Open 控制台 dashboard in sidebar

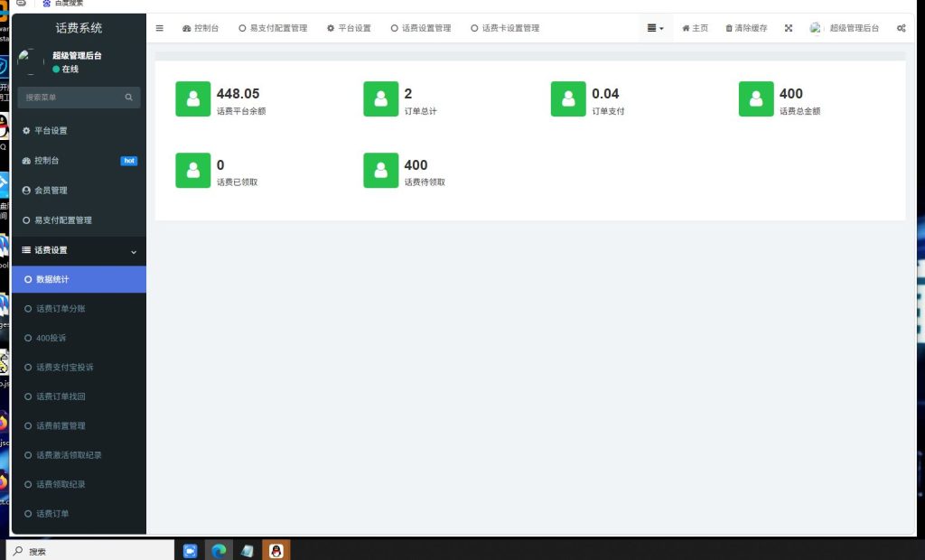pos(79,161)
